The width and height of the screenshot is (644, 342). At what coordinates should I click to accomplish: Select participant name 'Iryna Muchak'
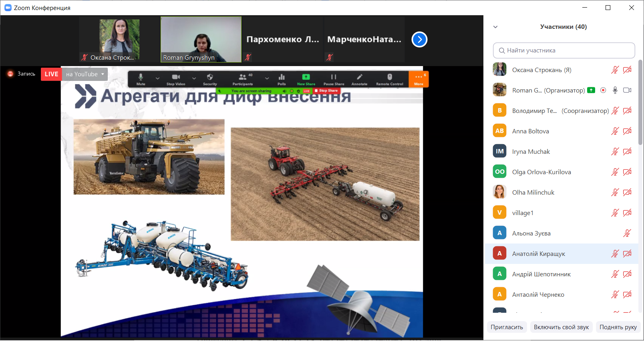click(x=531, y=152)
